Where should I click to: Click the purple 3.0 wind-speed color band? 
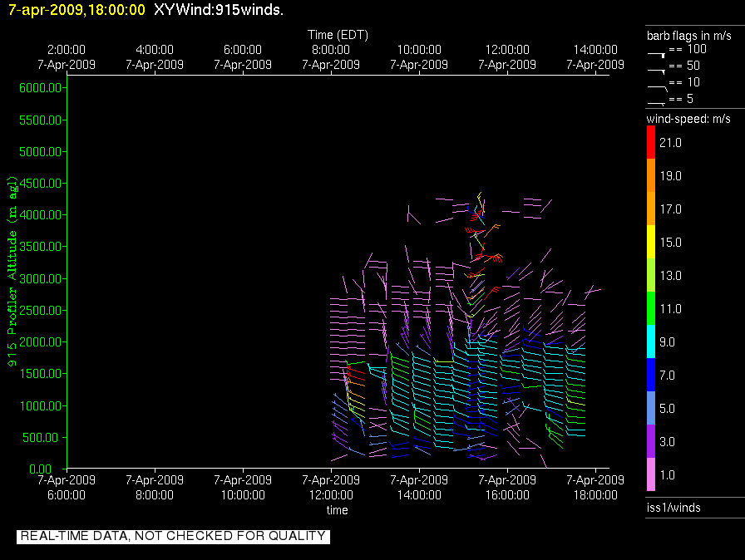click(x=651, y=441)
